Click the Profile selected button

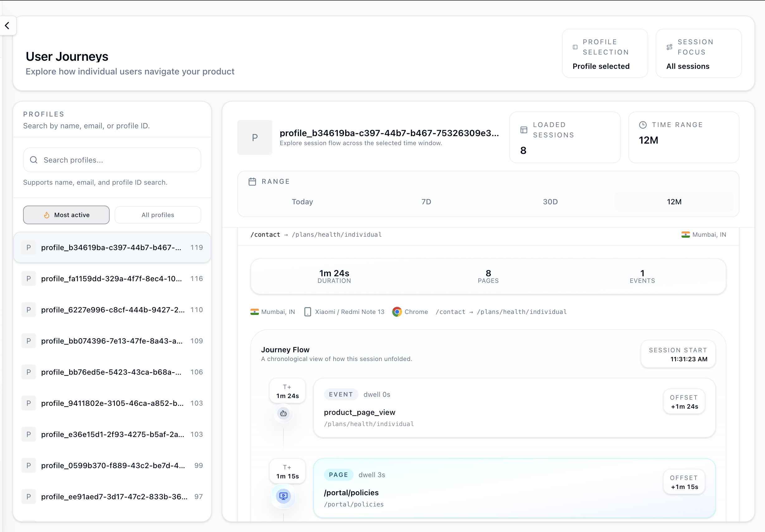[601, 66]
